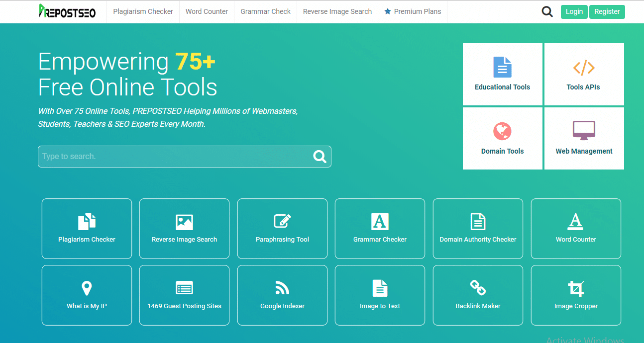Open the Web Management category label
Screen dimensions: 644x343
pyautogui.click(x=584, y=151)
